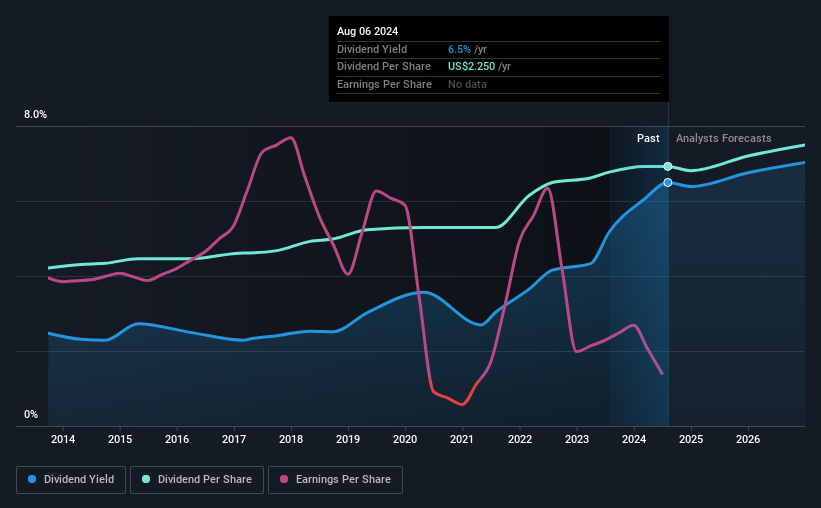Click the 2023 x-axis label
Screen dimensions: 821x508
(577, 439)
